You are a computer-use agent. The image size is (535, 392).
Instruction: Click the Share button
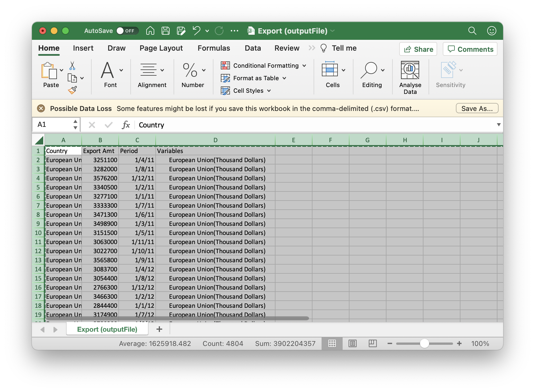click(x=418, y=49)
